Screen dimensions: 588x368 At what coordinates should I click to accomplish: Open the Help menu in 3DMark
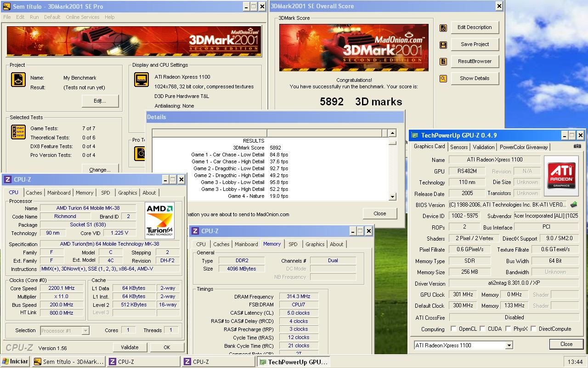[x=109, y=17]
